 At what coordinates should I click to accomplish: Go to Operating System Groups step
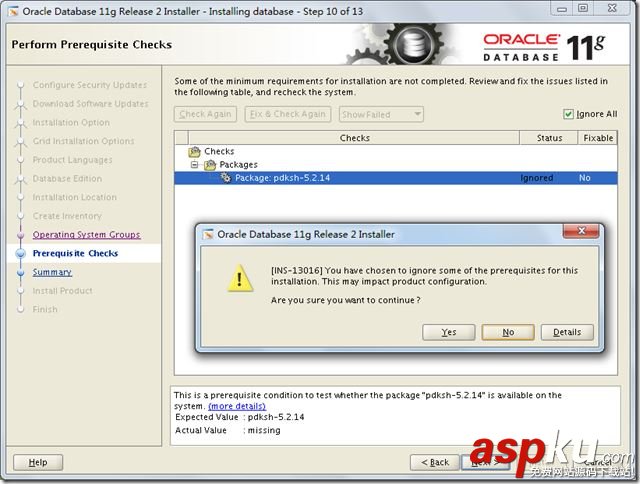point(87,235)
